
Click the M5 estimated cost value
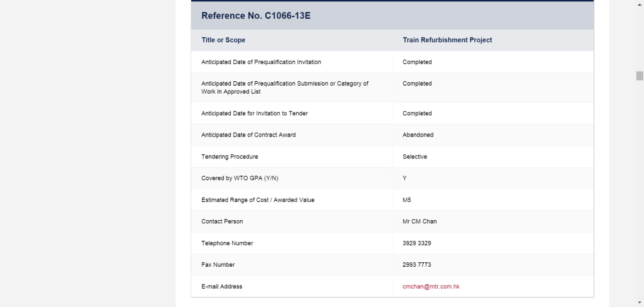coord(407,200)
